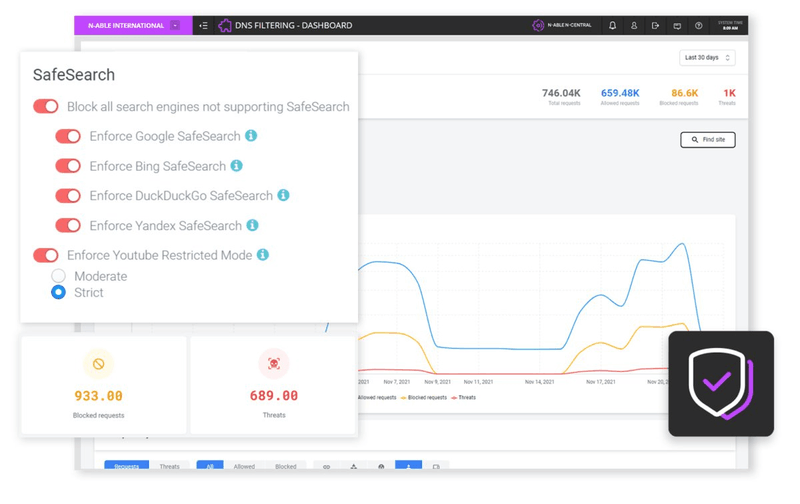This screenshot has height=504, width=800.
Task: Click the Nov 11, 2021 axis label
Action: coord(478,382)
